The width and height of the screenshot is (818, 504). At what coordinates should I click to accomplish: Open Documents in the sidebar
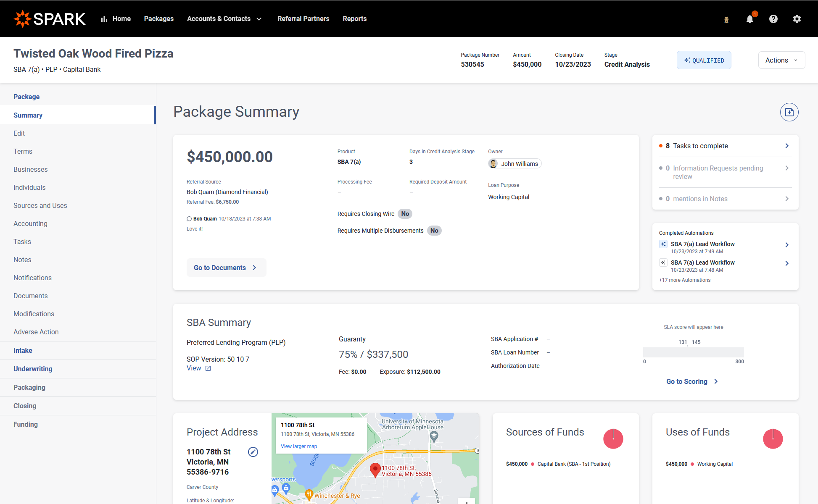point(78,296)
